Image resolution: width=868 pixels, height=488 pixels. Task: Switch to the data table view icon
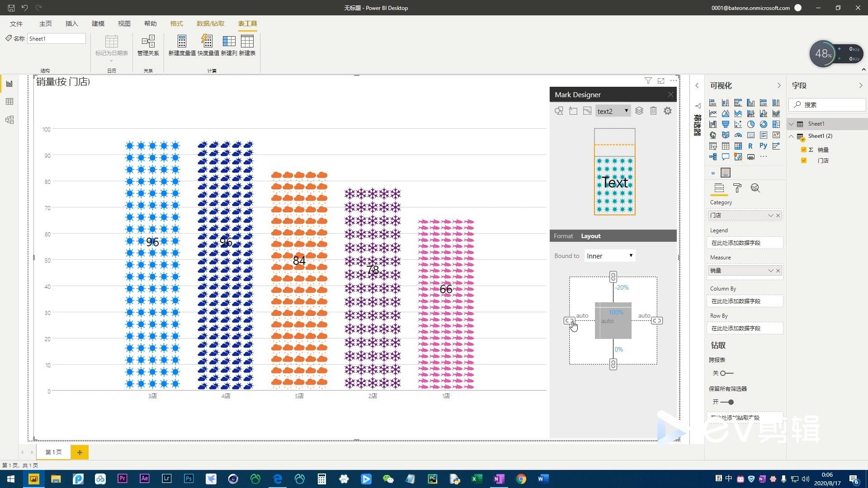[x=9, y=102]
